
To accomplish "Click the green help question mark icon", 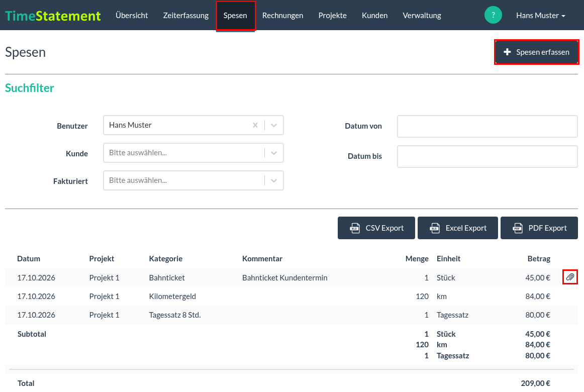I will [x=493, y=15].
